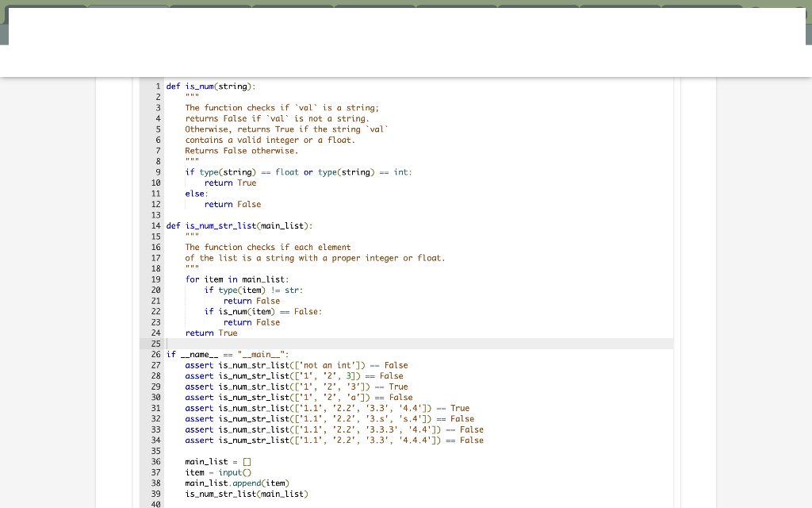Image resolution: width=812 pixels, height=508 pixels.
Task: Click the 'returns False if `val` is not a string.' docstring line
Action: 277,119
